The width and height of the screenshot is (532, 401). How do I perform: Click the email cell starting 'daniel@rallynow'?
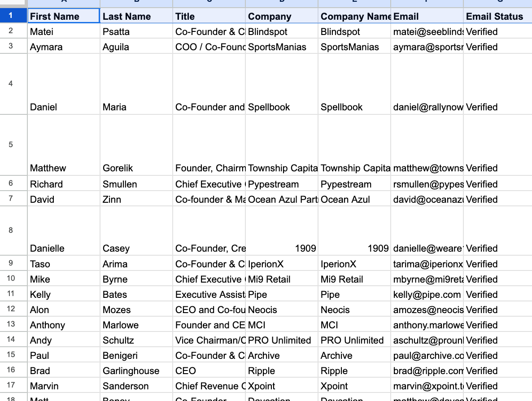coord(427,84)
